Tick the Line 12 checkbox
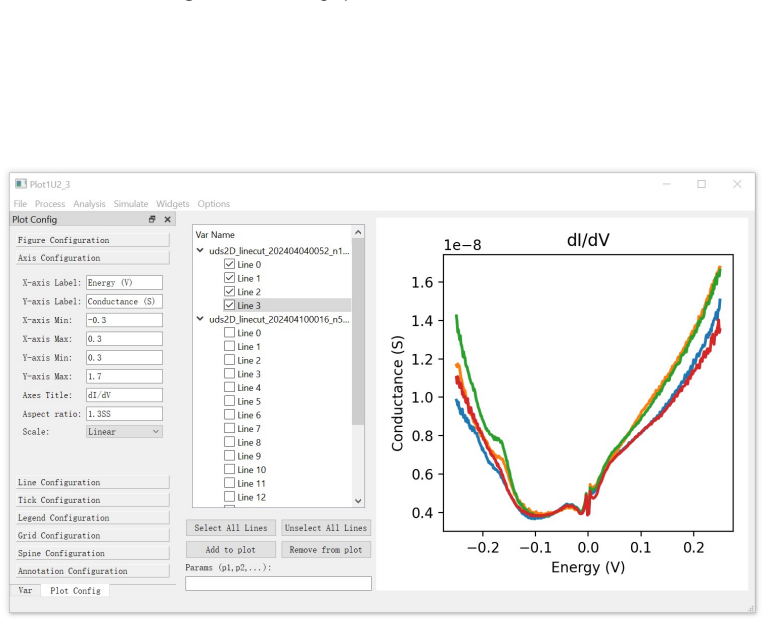The image size is (765, 622). click(229, 496)
